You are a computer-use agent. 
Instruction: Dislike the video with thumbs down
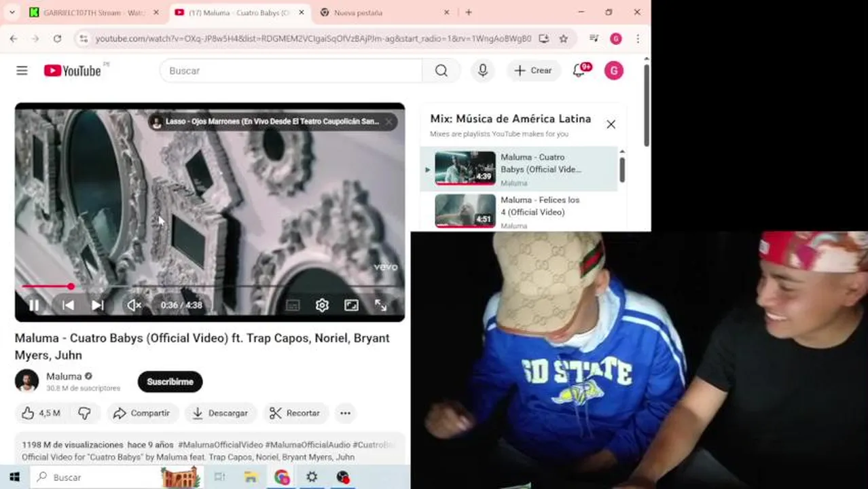click(84, 413)
